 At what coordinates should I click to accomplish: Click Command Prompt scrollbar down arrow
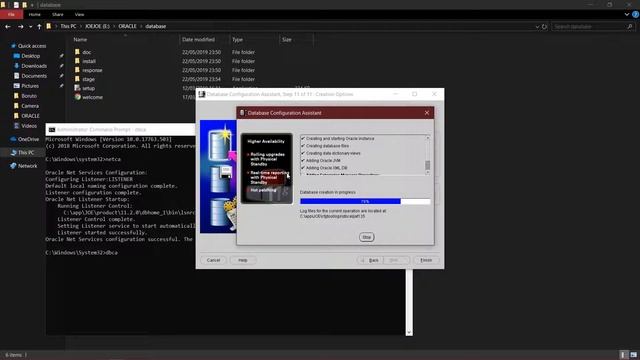(409, 332)
